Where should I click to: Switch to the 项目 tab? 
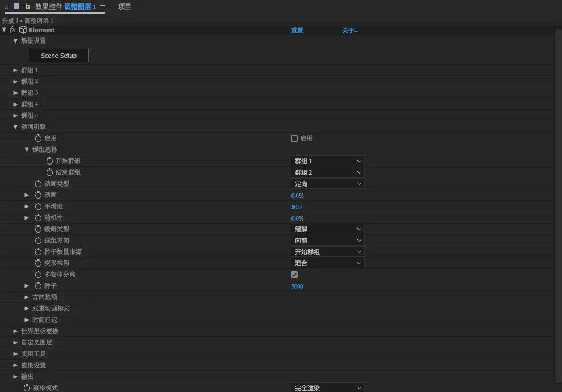[125, 7]
